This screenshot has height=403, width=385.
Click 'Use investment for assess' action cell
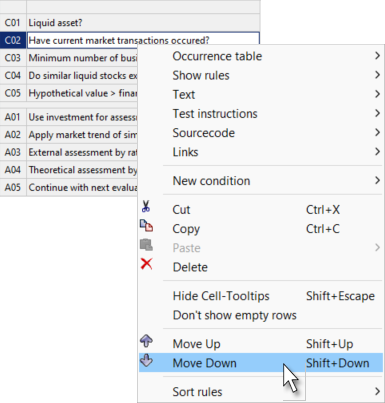pyautogui.click(x=82, y=117)
